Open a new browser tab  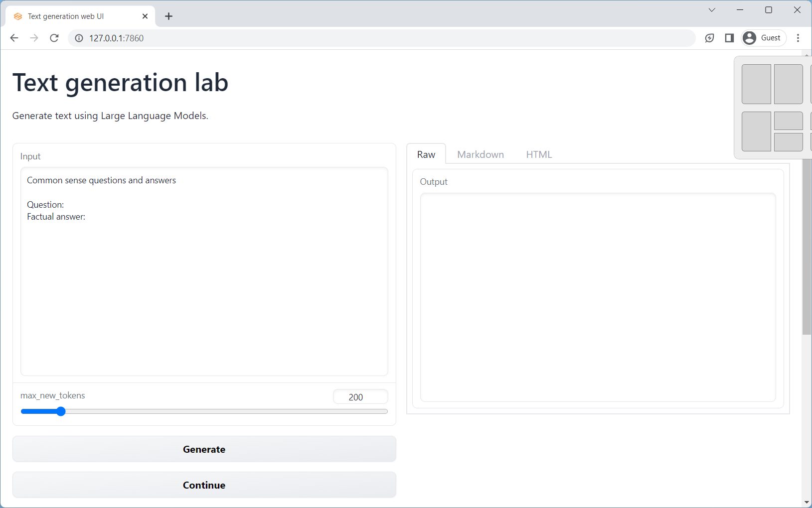pyautogui.click(x=168, y=16)
